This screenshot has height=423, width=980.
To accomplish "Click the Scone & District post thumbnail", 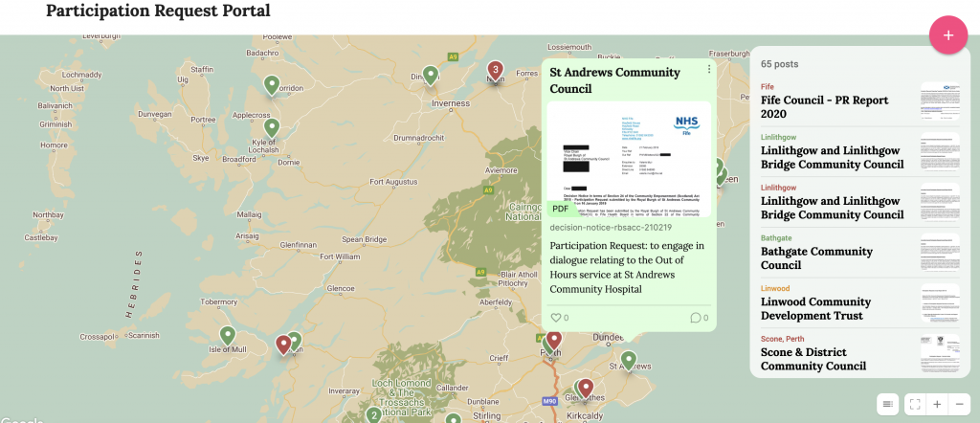I will coord(940,354).
